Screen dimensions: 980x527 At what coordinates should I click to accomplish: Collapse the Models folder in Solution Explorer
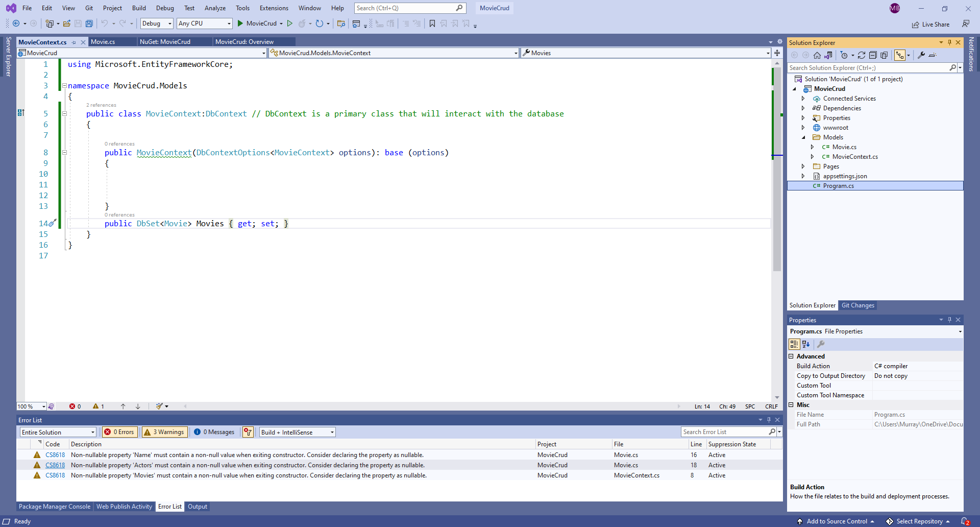(x=803, y=137)
